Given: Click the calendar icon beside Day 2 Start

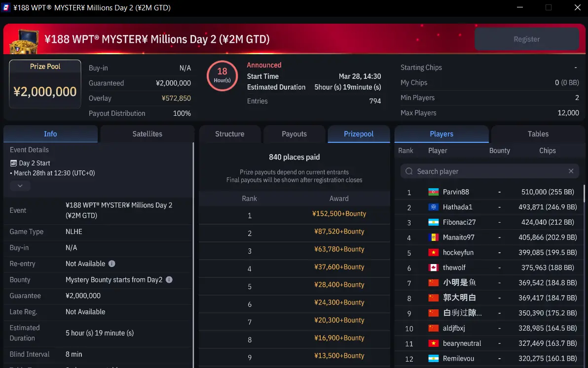Looking at the screenshot, I should 13,163.
